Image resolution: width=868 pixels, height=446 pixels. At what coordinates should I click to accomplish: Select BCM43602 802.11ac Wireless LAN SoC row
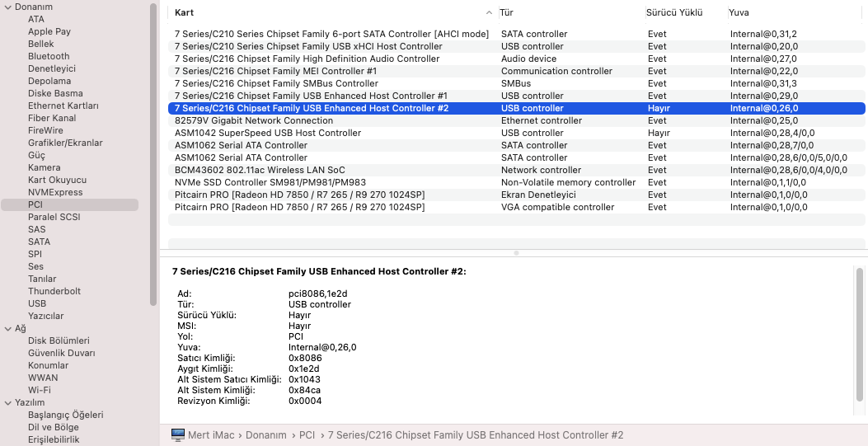(x=260, y=170)
